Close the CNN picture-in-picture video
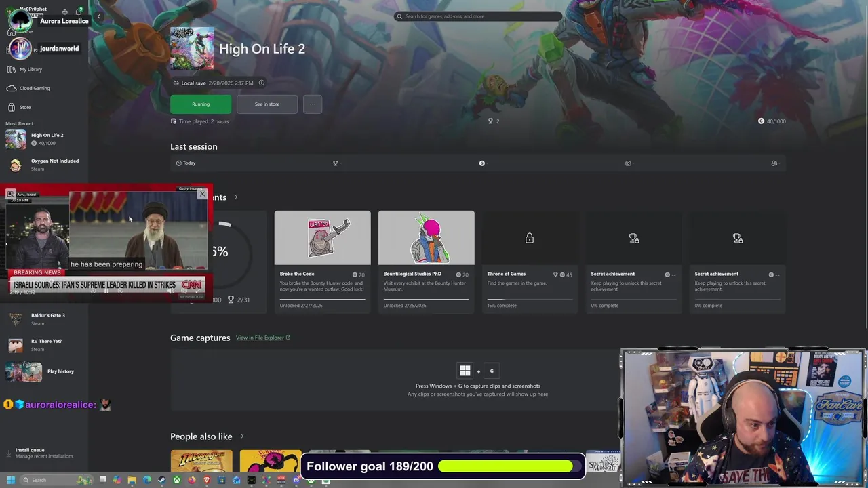This screenshot has width=868, height=488. tap(202, 195)
